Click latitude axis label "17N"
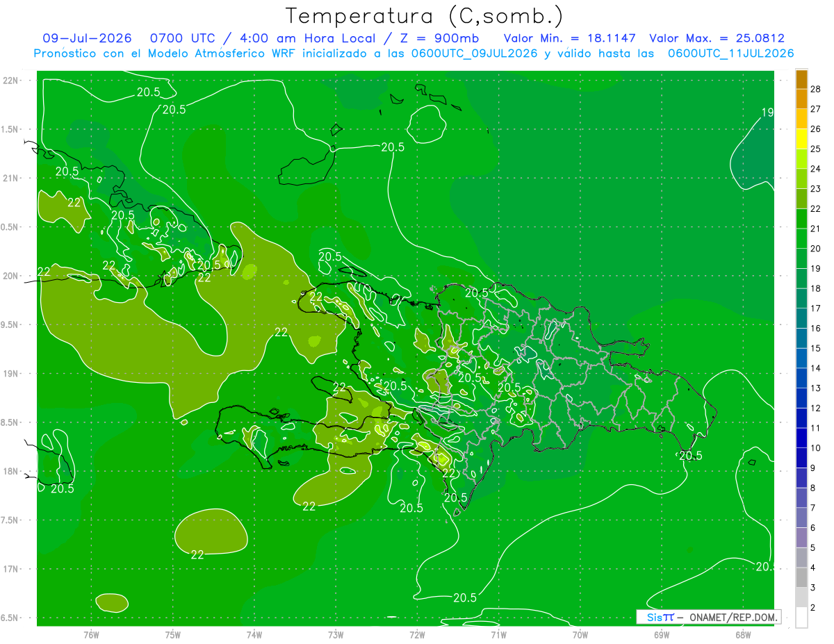Screen dimensions: 834x644 pos(10,569)
